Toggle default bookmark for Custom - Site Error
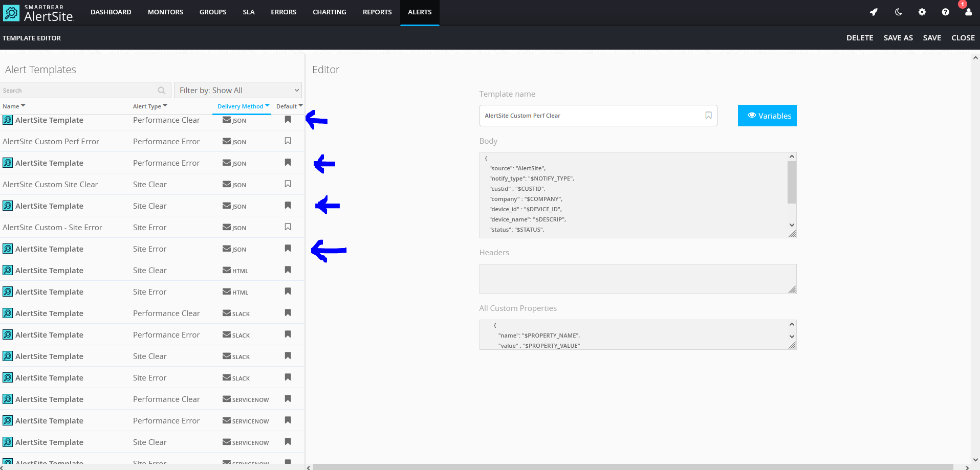Image resolution: width=980 pixels, height=470 pixels. coord(288,227)
